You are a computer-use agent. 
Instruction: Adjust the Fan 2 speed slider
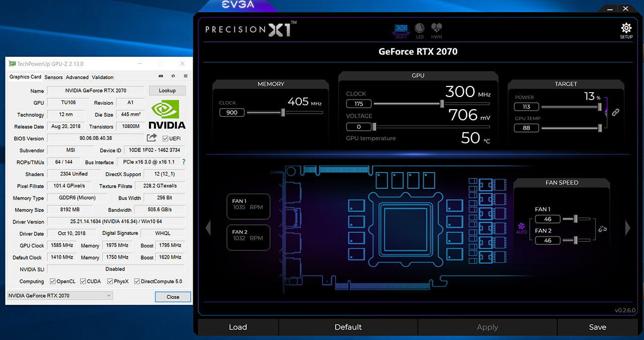pyautogui.click(x=576, y=240)
